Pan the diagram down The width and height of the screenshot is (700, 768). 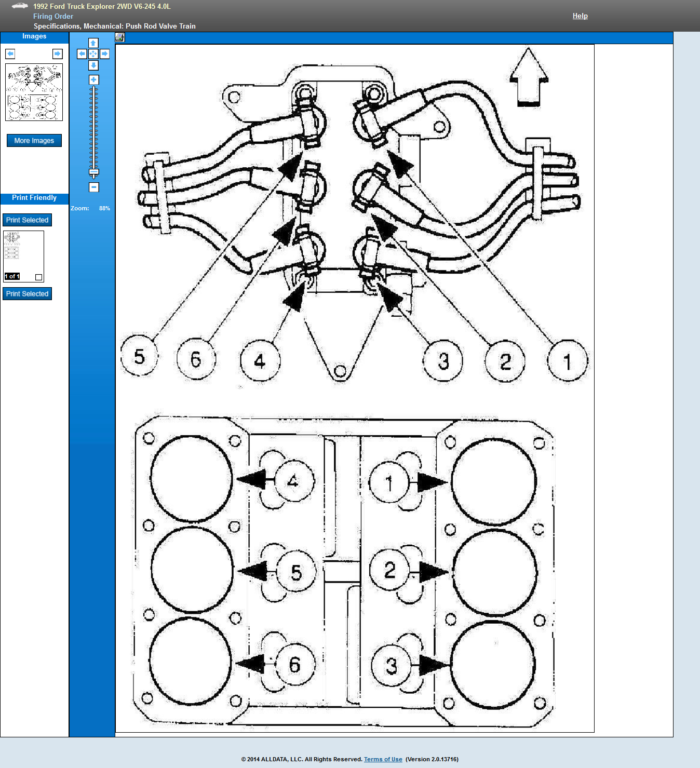tap(93, 65)
